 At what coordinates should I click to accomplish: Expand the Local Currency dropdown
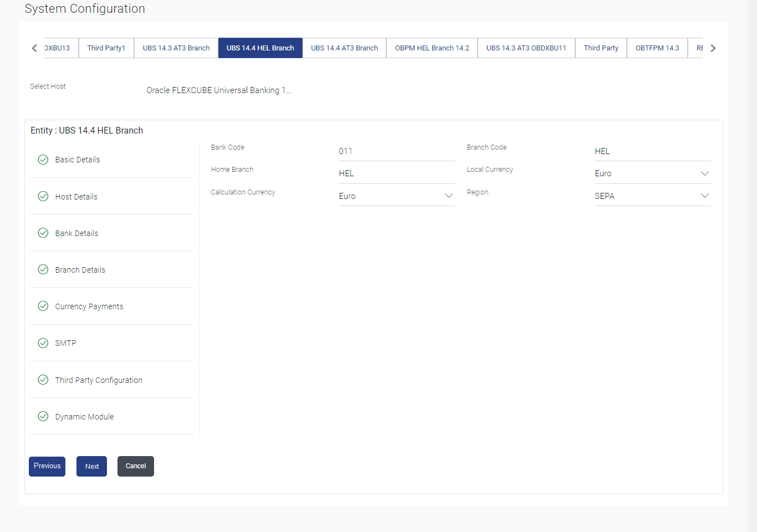click(x=652, y=173)
